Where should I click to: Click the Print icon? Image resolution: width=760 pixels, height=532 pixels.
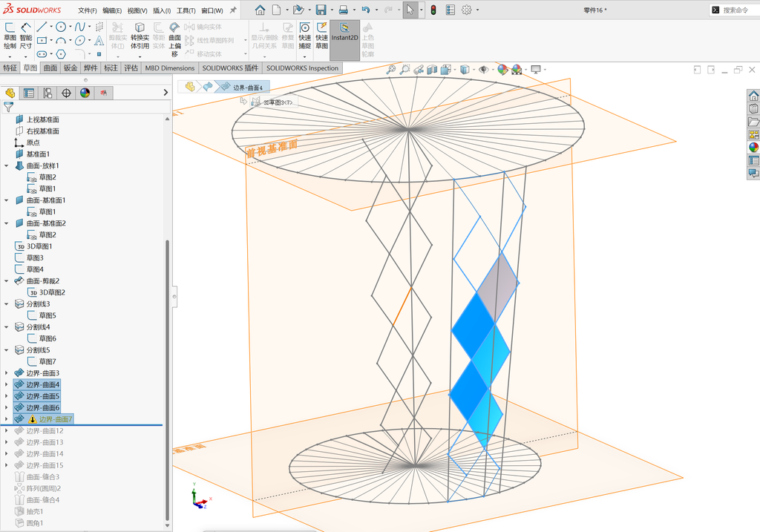[343, 10]
